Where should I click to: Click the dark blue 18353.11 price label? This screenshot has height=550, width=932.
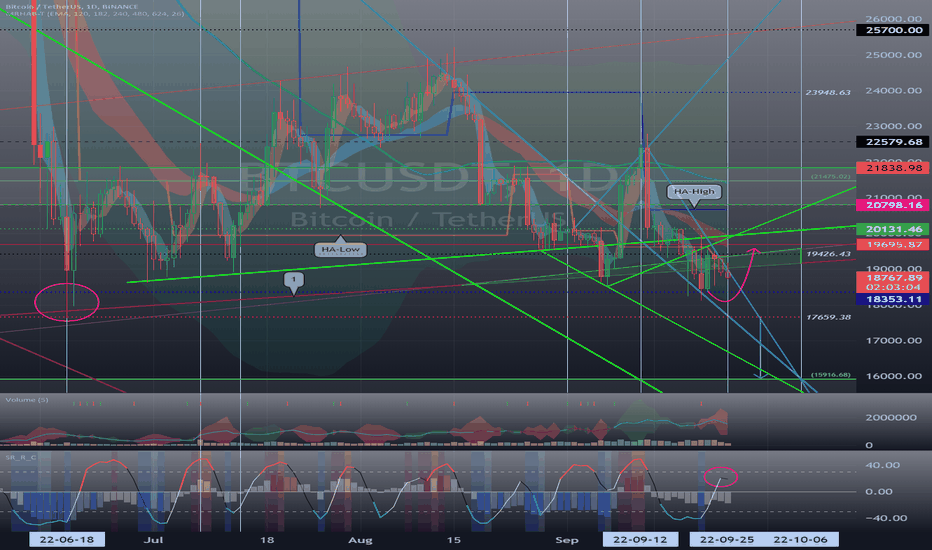[892, 299]
